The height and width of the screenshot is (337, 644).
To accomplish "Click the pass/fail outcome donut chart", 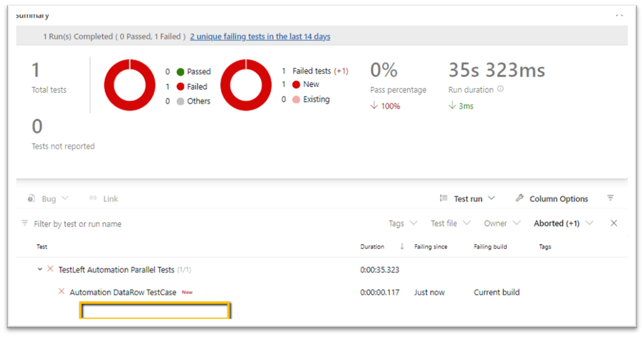I will coord(130,85).
